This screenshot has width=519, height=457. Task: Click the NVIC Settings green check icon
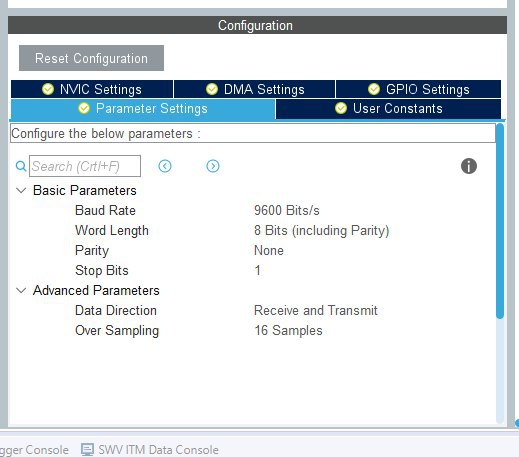pos(48,89)
